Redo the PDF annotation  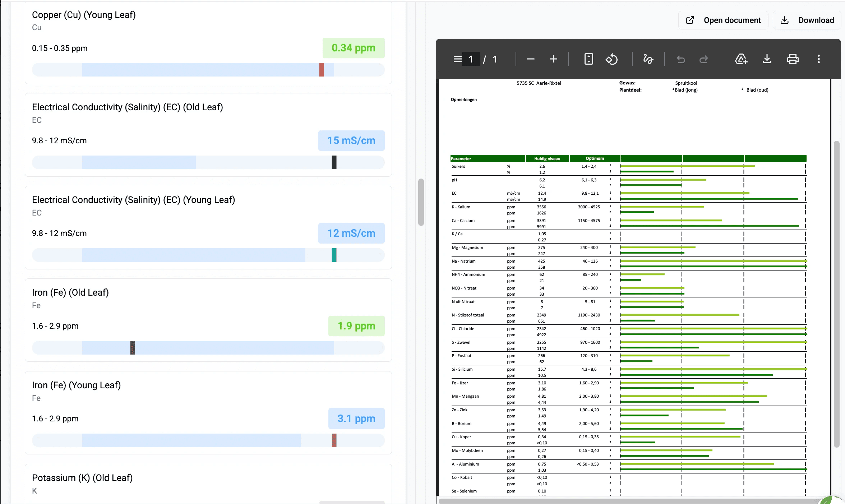pos(703,59)
